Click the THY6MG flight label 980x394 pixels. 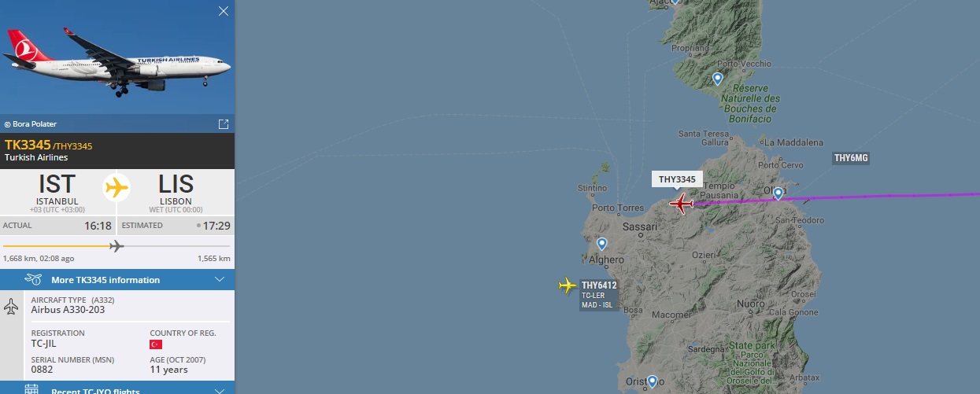pos(851,158)
